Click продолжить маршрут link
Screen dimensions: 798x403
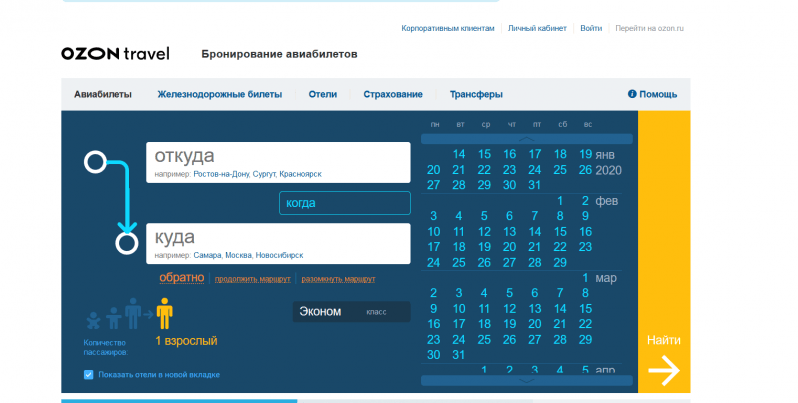(x=252, y=279)
